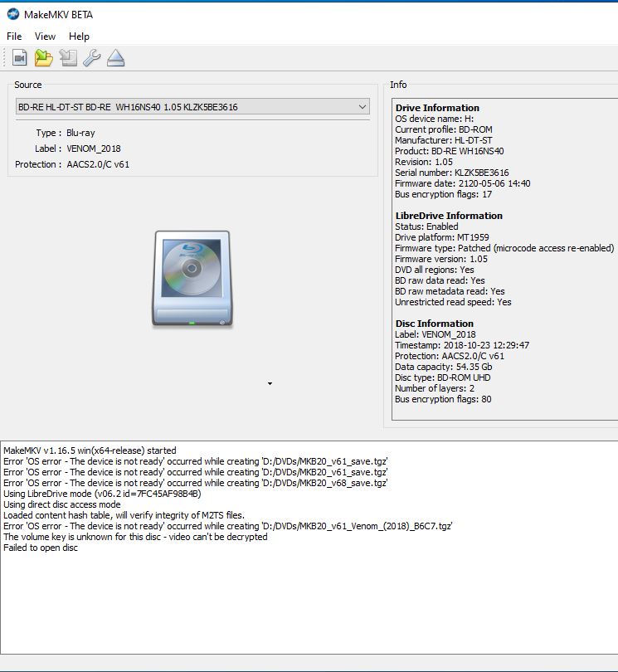Click the 'Bus encryption flags: 80' line
This screenshot has width=618, height=672.
tap(443, 399)
